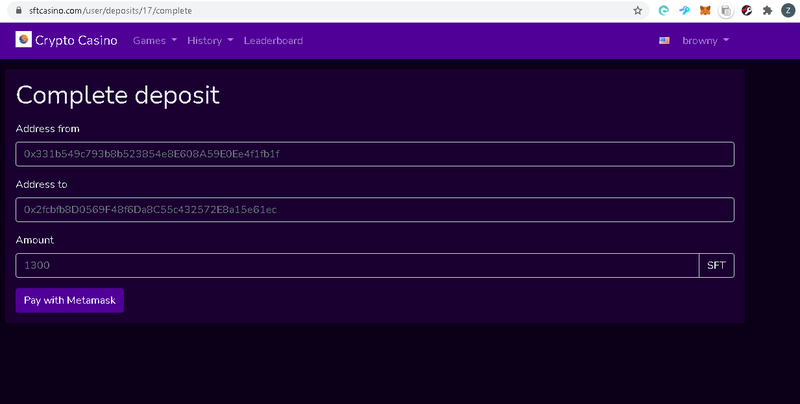Click the Complete deposit heading

point(118,95)
